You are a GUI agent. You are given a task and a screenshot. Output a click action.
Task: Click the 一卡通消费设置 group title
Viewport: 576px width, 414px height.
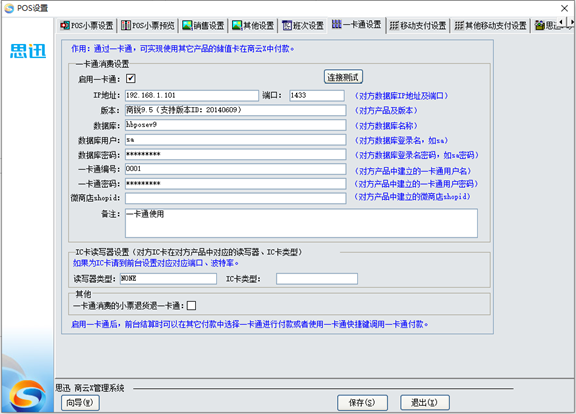tap(103, 64)
